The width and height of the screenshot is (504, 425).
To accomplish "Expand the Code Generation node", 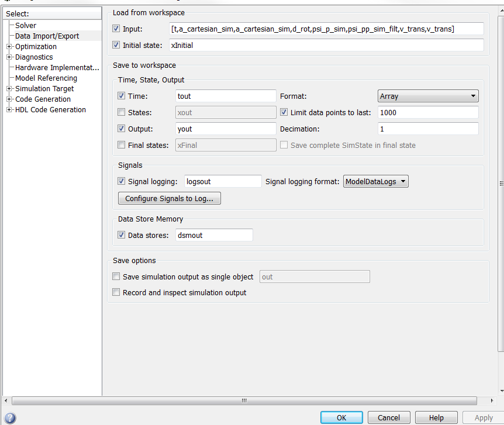I will [x=9, y=99].
